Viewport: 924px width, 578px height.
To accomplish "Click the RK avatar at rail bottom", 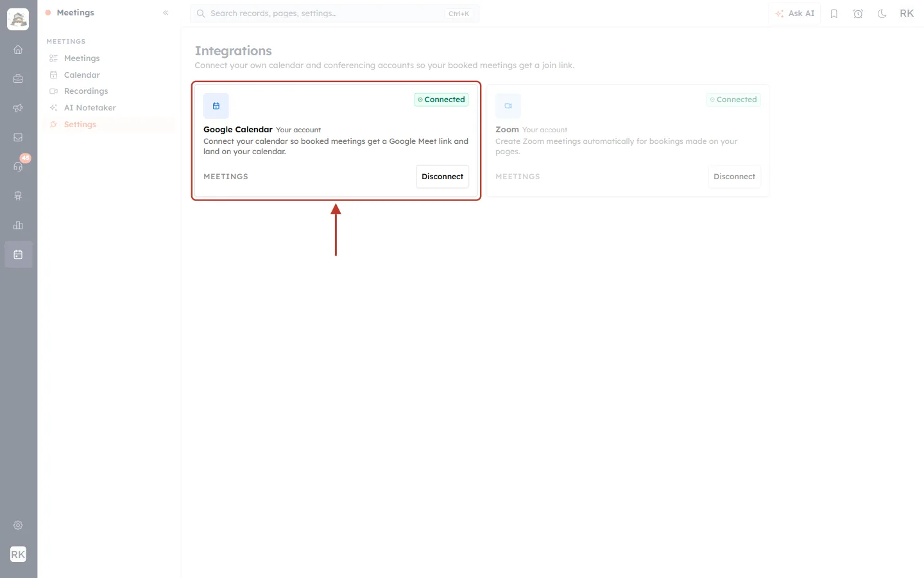I will (18, 554).
